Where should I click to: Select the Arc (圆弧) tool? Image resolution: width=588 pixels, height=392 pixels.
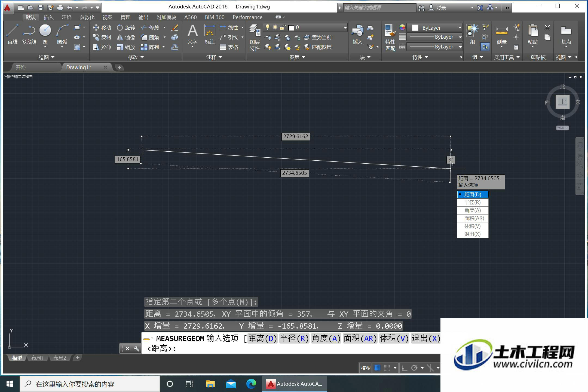click(x=62, y=35)
